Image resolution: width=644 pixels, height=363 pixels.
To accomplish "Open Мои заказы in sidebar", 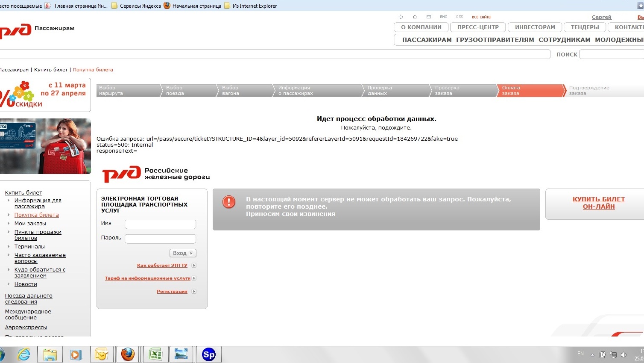I will click(x=30, y=224).
